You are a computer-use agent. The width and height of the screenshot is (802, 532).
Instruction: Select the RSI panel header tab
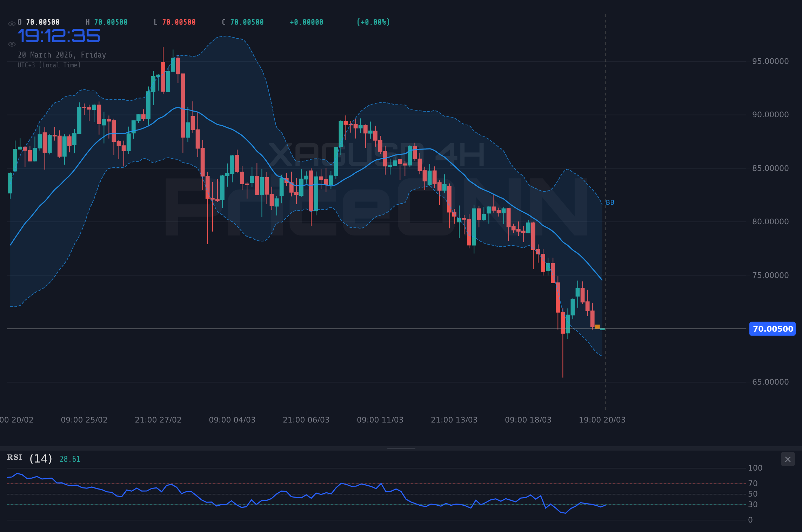[14, 457]
